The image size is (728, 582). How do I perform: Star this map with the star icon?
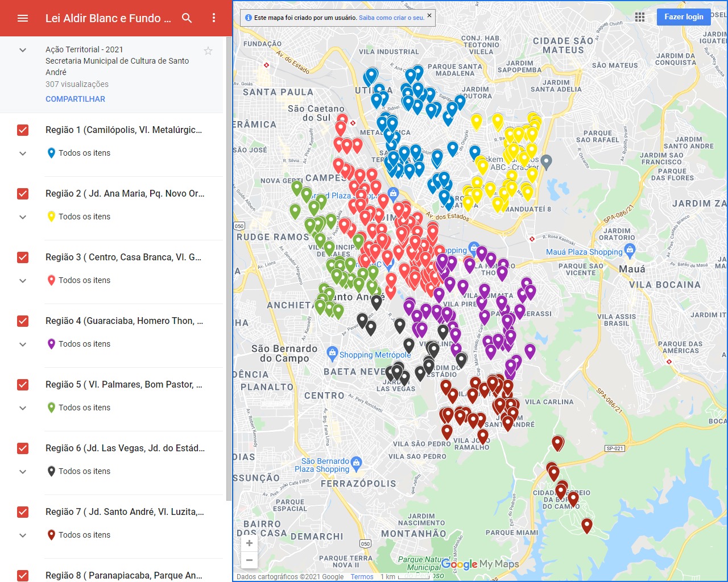point(208,51)
